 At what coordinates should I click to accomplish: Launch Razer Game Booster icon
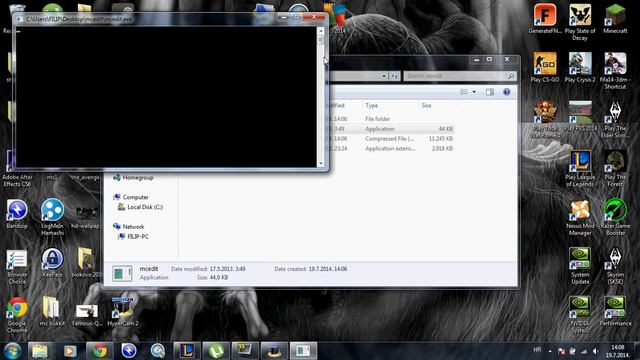(615, 217)
